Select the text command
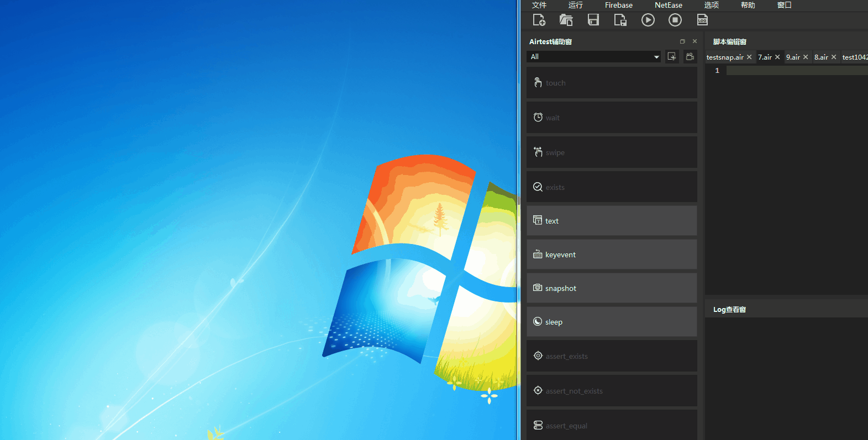This screenshot has width=868, height=440. pyautogui.click(x=612, y=221)
